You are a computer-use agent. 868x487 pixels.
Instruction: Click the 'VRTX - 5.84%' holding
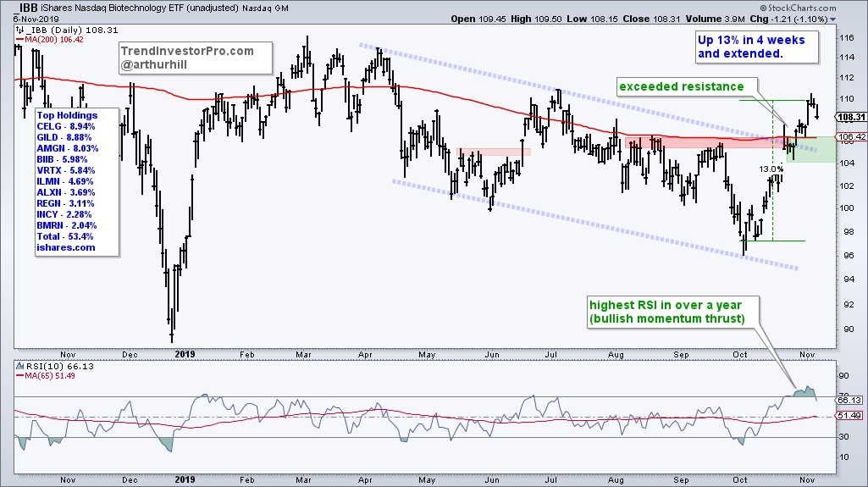65,170
